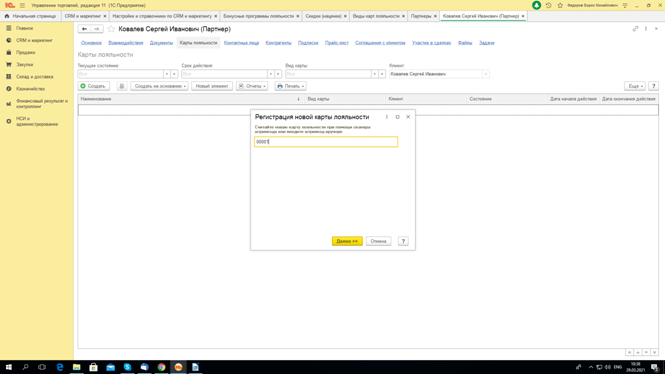Click the copy document icon beside Создать
The width and height of the screenshot is (667, 375).
(x=122, y=86)
